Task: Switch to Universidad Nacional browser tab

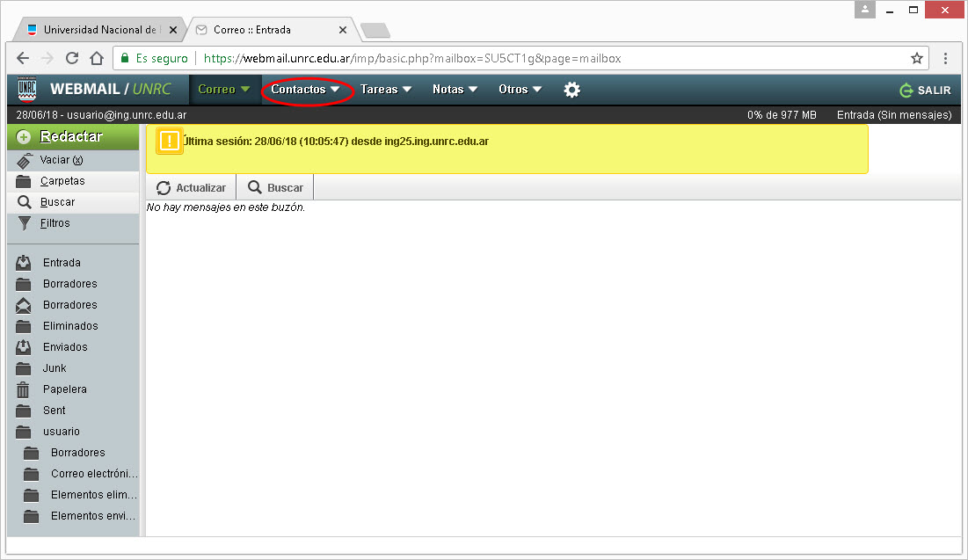Action: [99, 30]
